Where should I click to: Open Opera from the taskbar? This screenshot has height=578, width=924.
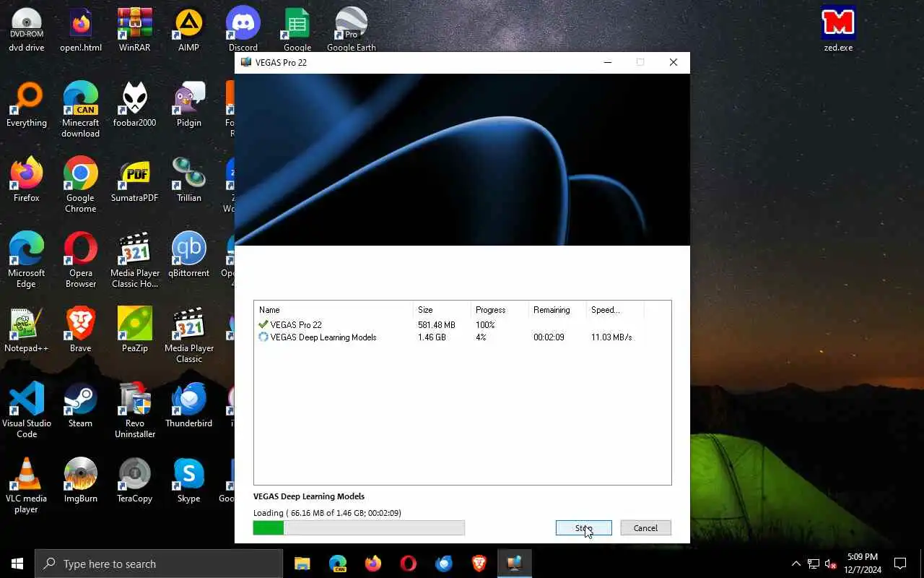pos(409,564)
